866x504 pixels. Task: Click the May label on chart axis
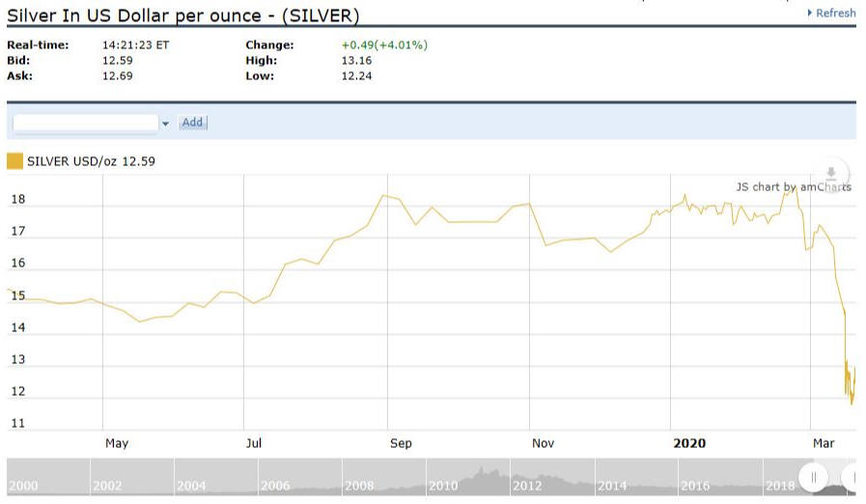point(117,443)
